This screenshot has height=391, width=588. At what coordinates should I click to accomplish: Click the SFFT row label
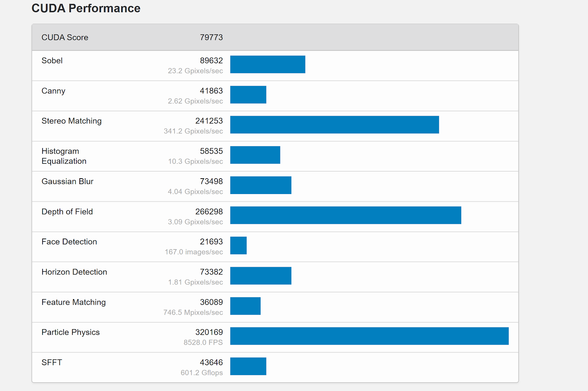click(x=52, y=363)
